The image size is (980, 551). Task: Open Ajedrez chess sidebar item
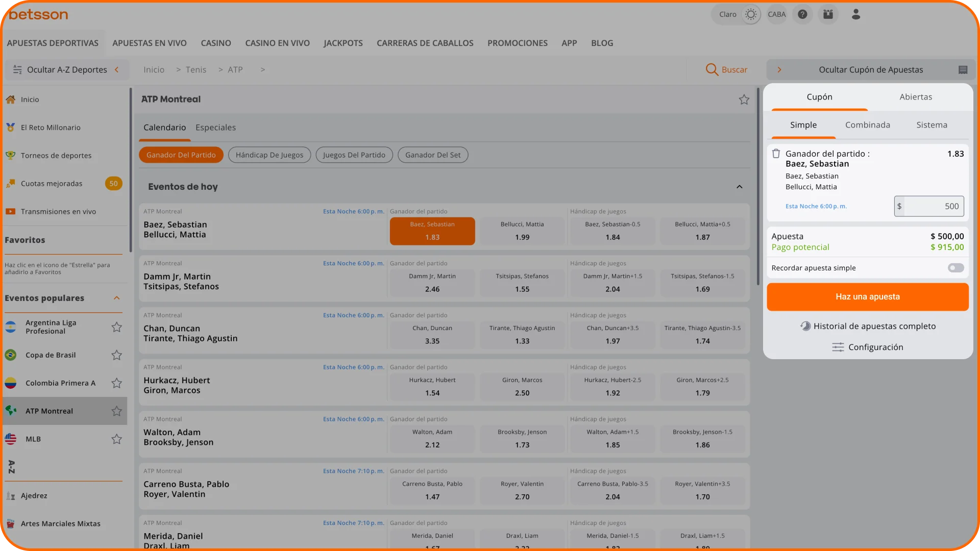tap(63, 496)
